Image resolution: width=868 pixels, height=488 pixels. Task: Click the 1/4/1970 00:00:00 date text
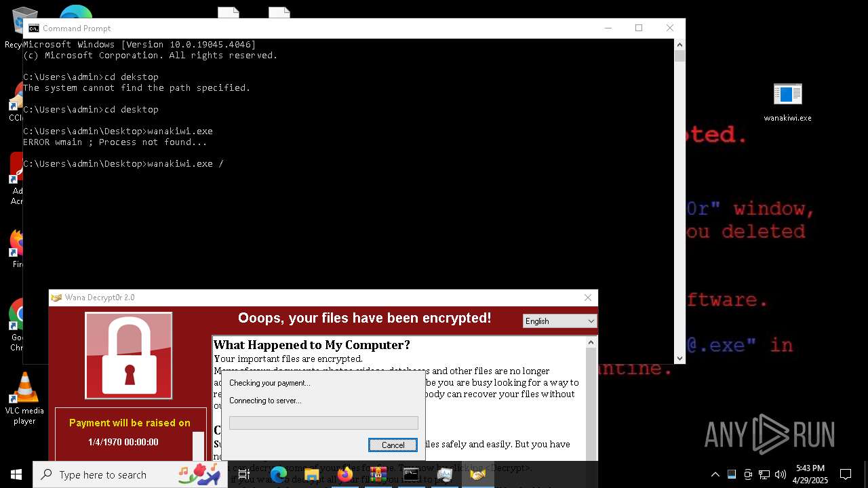[123, 442]
